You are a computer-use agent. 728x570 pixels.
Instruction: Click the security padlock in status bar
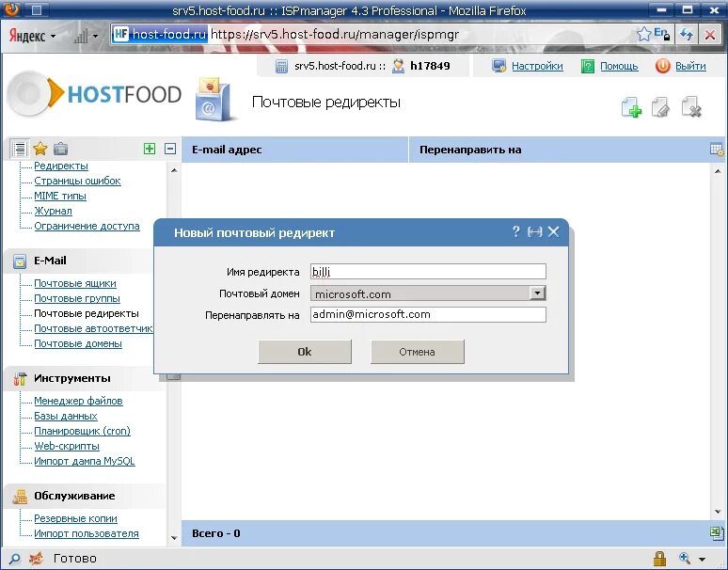pos(659,558)
